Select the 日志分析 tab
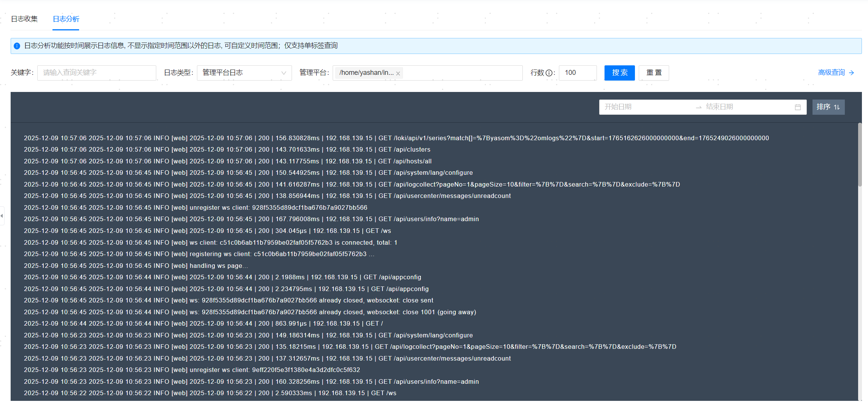The width and height of the screenshot is (868, 402). 66,19
